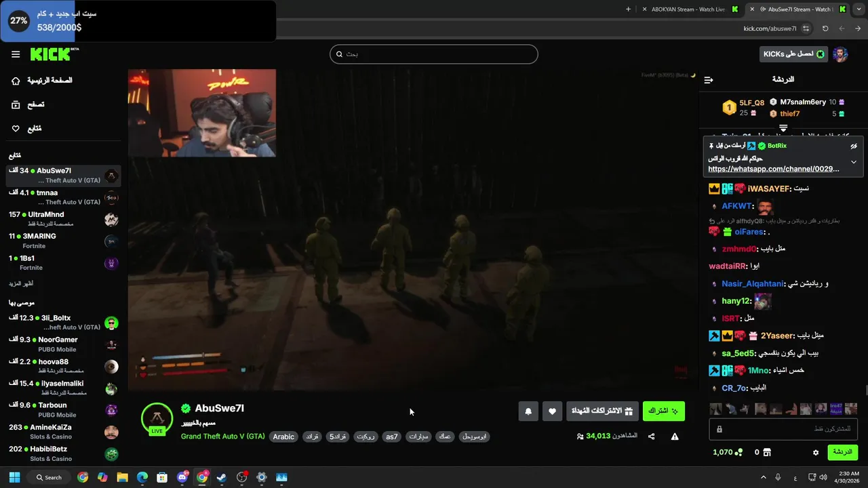Select the as7 stream tag

point(392,436)
